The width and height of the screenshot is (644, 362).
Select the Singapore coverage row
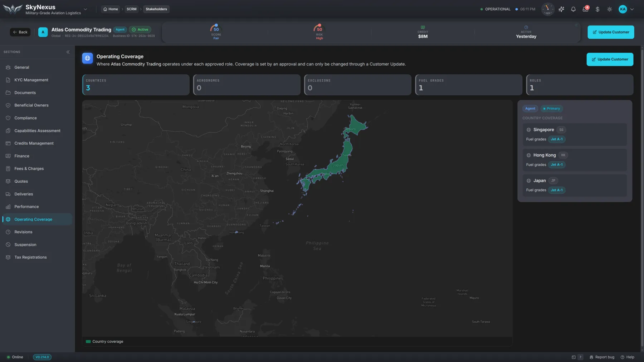[575, 134]
